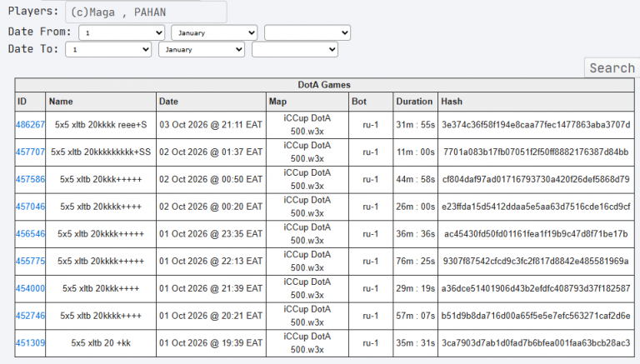This screenshot has height=364, width=640.
Task: Open the Date From year dropdown
Action: 307,32
